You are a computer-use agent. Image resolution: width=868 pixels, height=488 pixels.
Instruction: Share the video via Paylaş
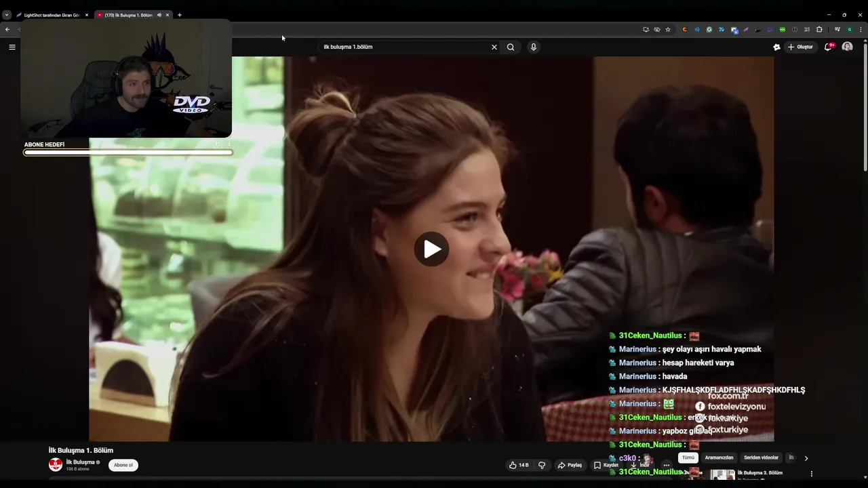[570, 465]
